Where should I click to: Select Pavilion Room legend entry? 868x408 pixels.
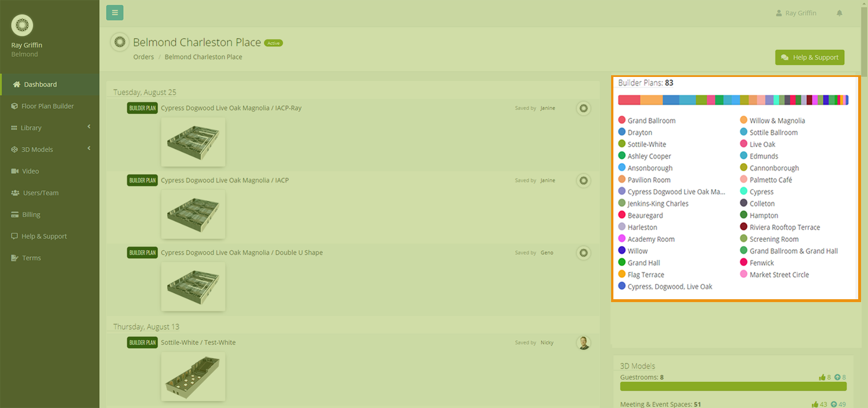[x=645, y=180]
